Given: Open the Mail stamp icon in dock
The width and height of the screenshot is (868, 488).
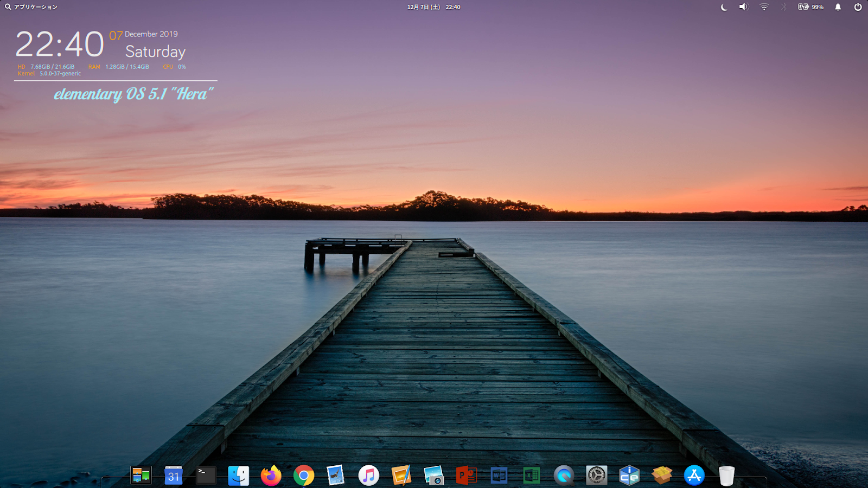Looking at the screenshot, I should tap(336, 476).
